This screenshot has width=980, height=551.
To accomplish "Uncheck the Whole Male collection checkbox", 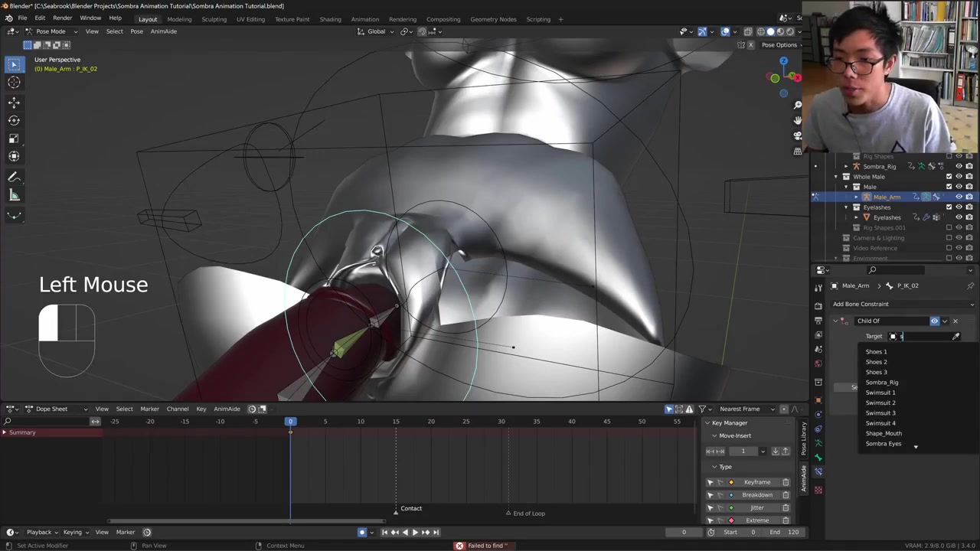I will (x=949, y=177).
